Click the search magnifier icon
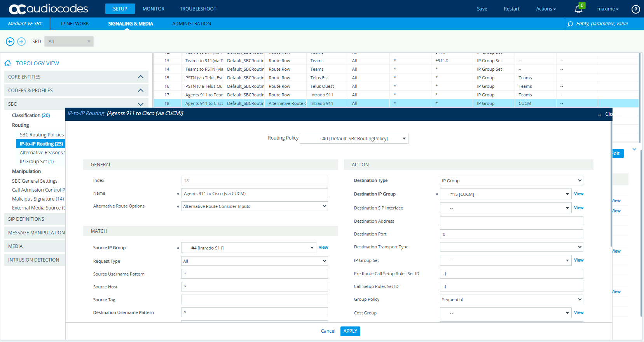The width and height of the screenshot is (644, 342). pos(570,24)
